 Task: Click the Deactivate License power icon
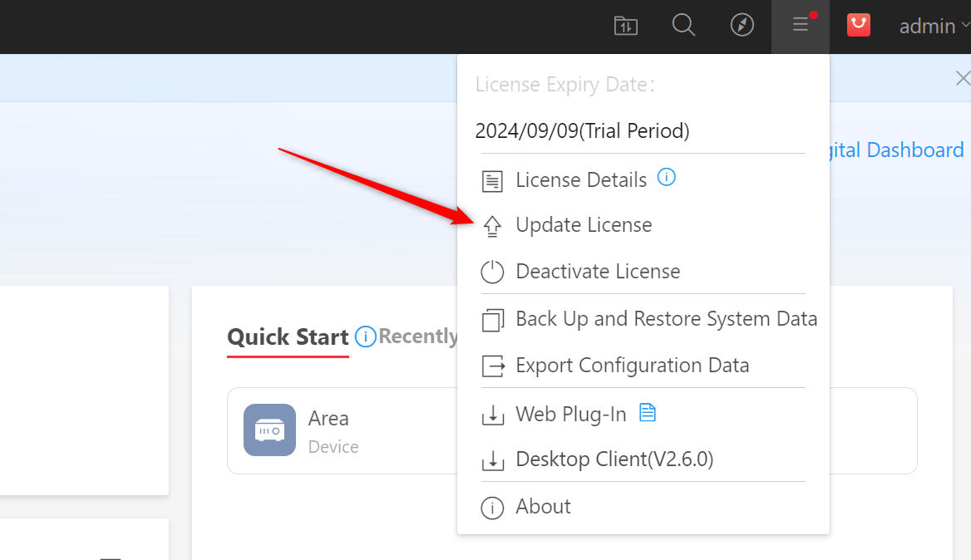(x=492, y=272)
